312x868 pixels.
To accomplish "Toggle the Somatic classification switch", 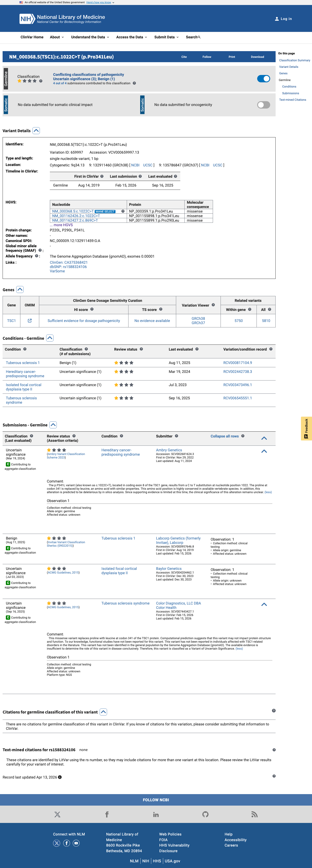I will (x=263, y=105).
